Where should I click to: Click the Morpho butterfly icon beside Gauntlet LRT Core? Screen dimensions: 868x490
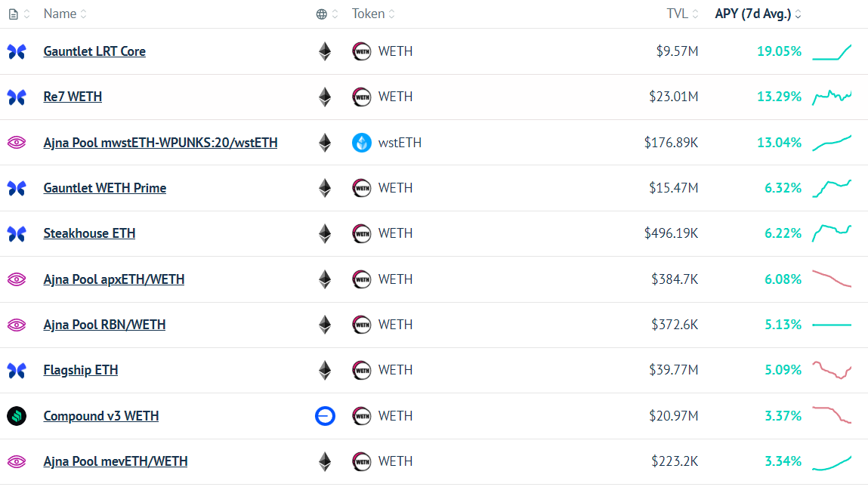point(17,51)
